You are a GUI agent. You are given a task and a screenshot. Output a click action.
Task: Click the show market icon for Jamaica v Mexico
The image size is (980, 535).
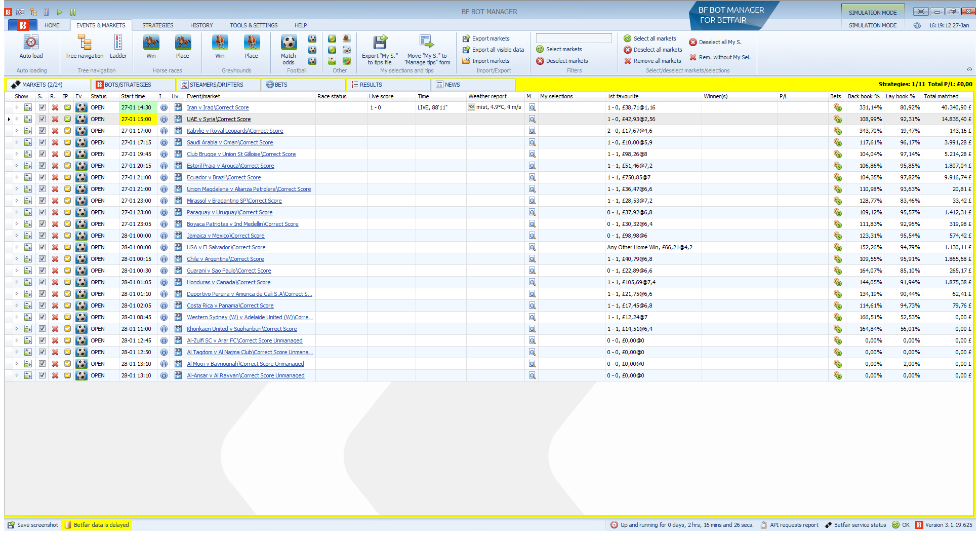point(28,236)
